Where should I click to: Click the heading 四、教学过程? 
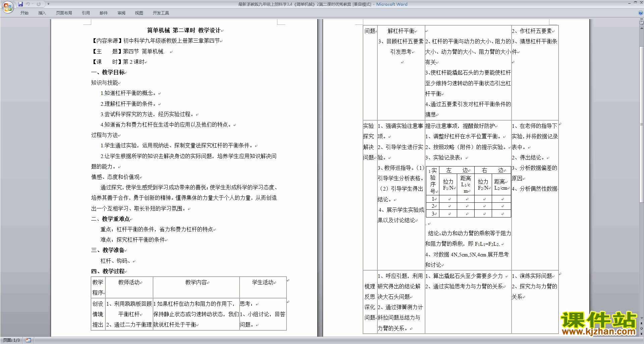(x=108, y=271)
